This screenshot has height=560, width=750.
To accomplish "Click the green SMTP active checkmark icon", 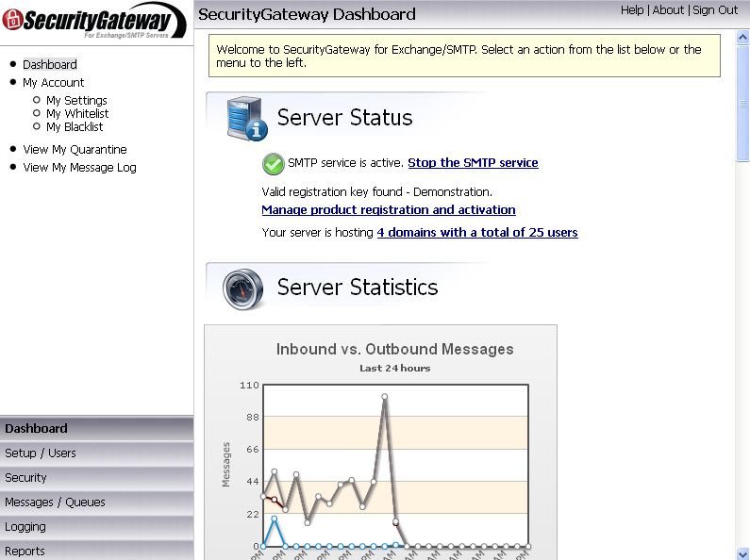I will (274, 164).
